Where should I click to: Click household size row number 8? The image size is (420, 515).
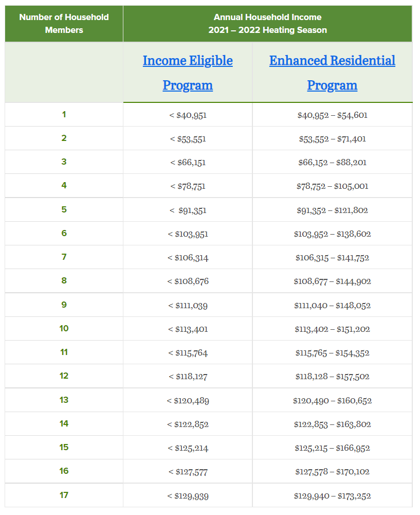[x=64, y=281]
